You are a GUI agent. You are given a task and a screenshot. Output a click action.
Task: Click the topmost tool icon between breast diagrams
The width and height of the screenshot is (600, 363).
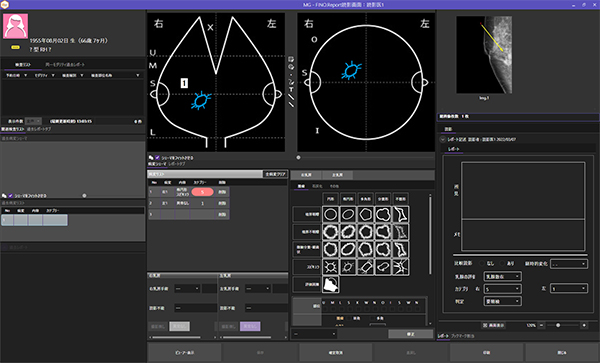click(291, 59)
